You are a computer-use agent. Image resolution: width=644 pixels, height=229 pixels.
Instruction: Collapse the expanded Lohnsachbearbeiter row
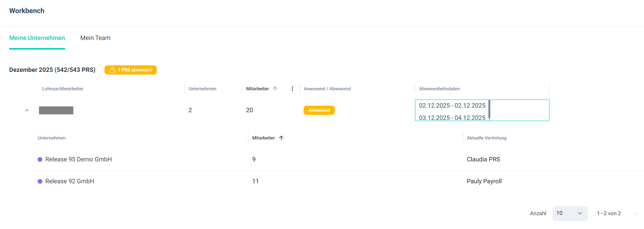pos(27,110)
